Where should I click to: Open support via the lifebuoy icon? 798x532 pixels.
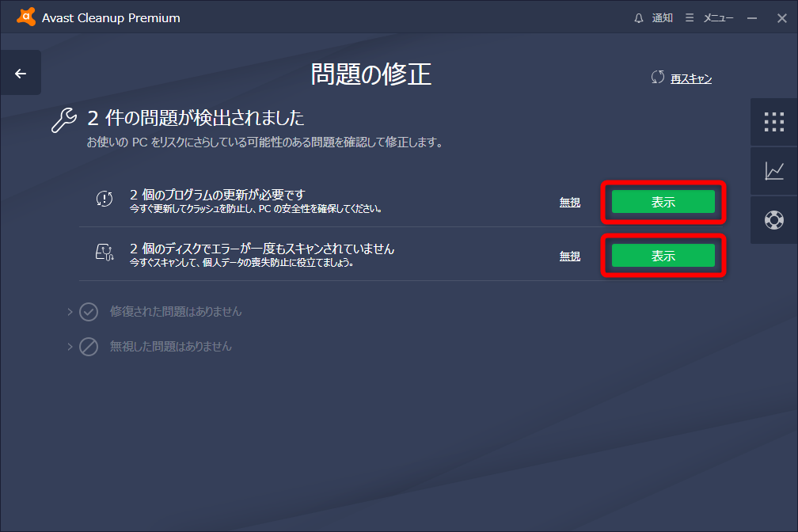coord(774,221)
